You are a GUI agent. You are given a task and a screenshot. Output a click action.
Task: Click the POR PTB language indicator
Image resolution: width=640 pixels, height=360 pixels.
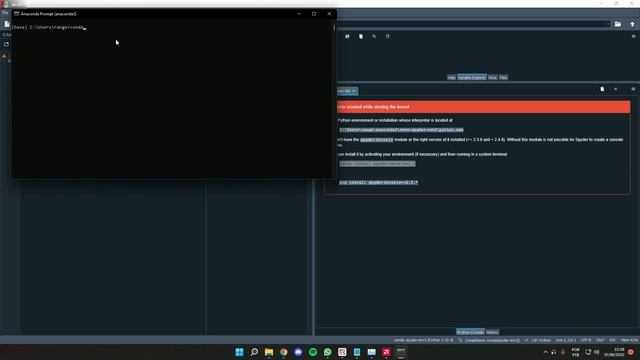576,352
